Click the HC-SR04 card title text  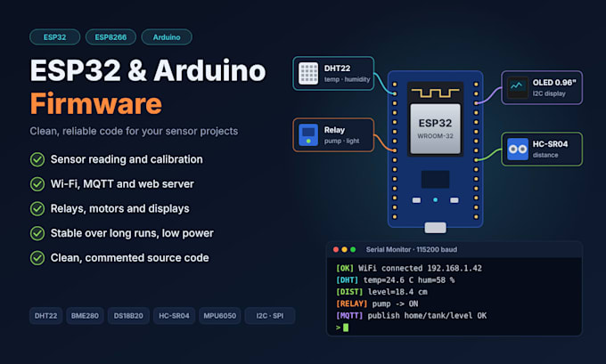pos(551,144)
